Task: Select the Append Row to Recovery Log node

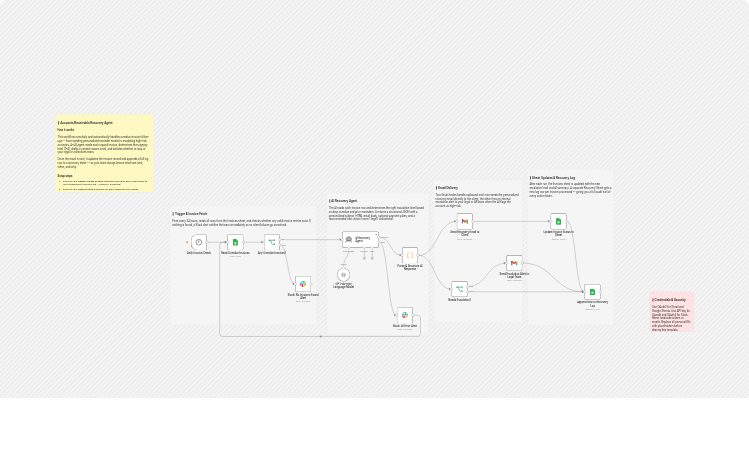Action: 592,292
